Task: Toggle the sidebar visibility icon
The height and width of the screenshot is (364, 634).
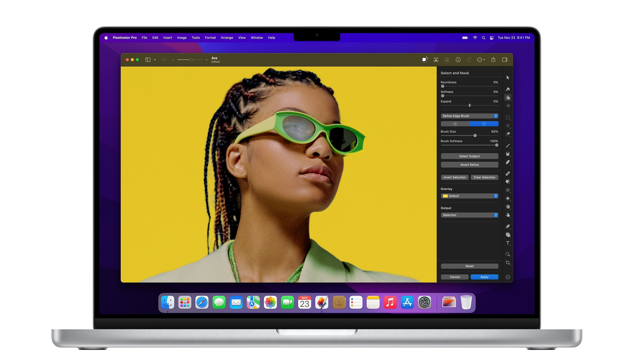Action: [x=148, y=60]
